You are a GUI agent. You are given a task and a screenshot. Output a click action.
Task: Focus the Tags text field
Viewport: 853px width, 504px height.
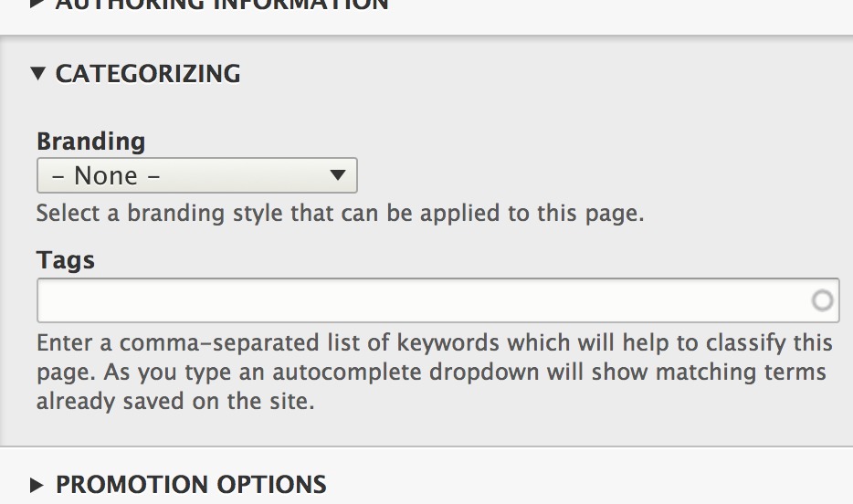(438, 300)
